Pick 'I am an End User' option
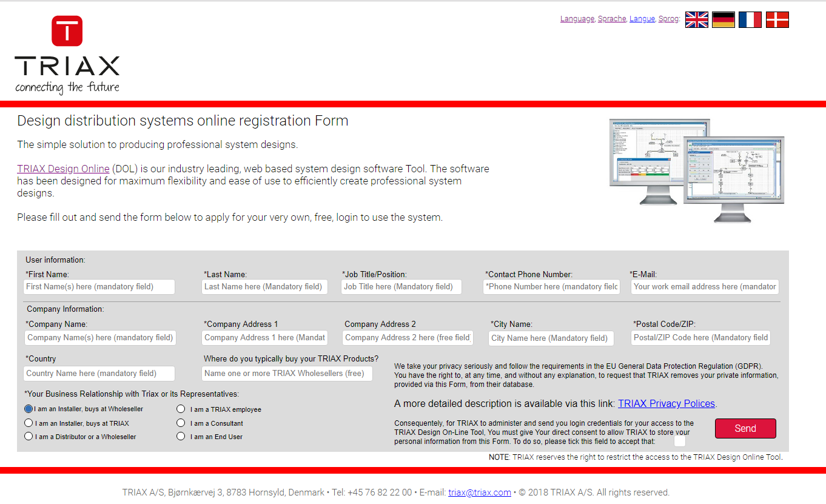 tap(181, 436)
